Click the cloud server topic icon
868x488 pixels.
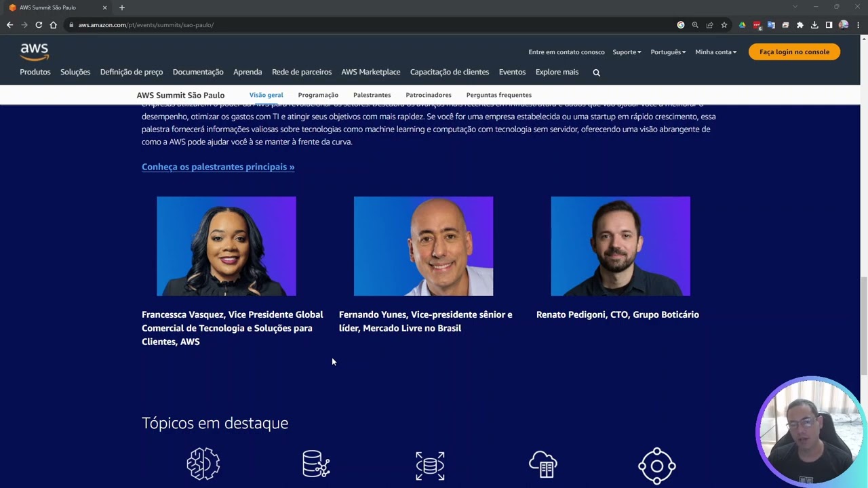coord(542,465)
